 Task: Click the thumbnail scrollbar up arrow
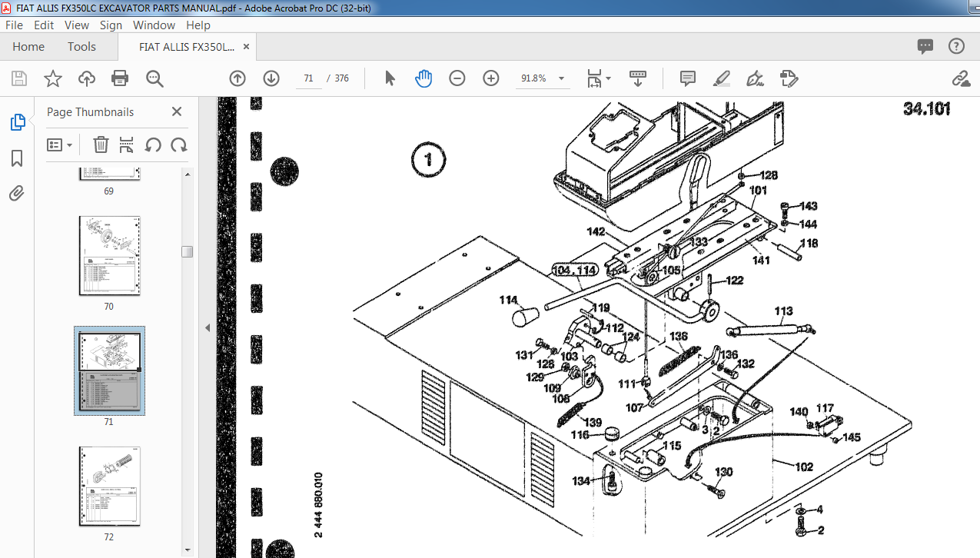pos(187,174)
